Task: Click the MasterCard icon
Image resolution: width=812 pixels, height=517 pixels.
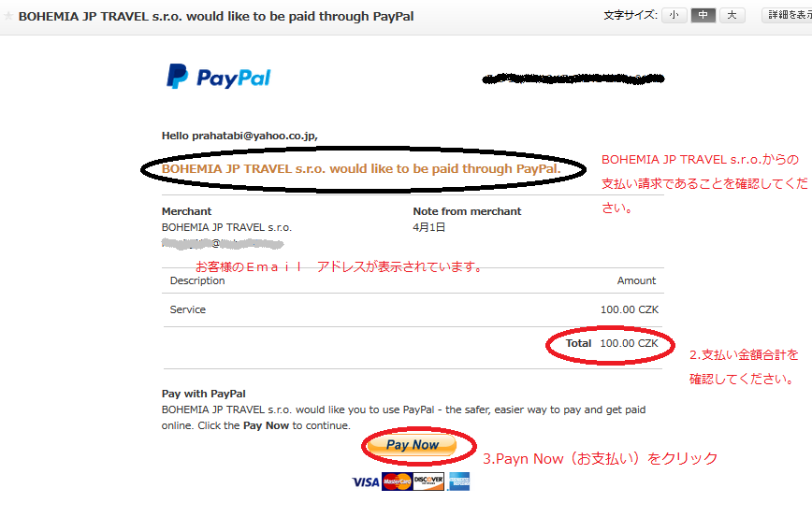Action: click(398, 481)
